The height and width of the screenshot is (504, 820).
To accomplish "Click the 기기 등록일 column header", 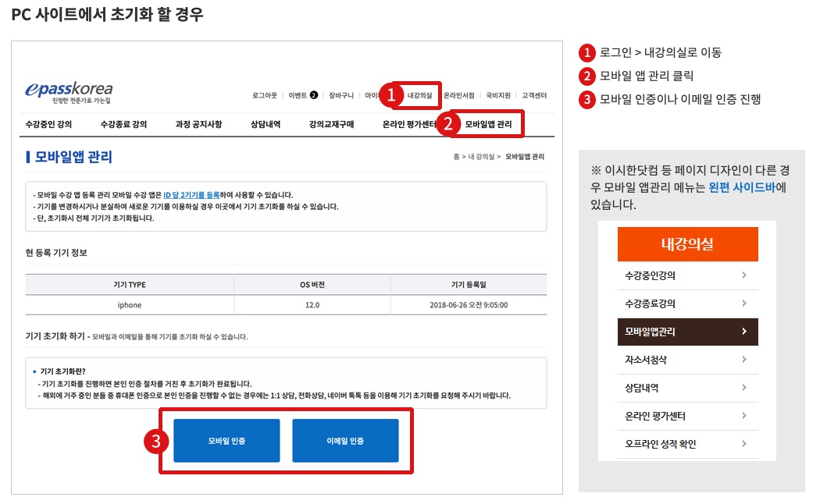I will (469, 285).
